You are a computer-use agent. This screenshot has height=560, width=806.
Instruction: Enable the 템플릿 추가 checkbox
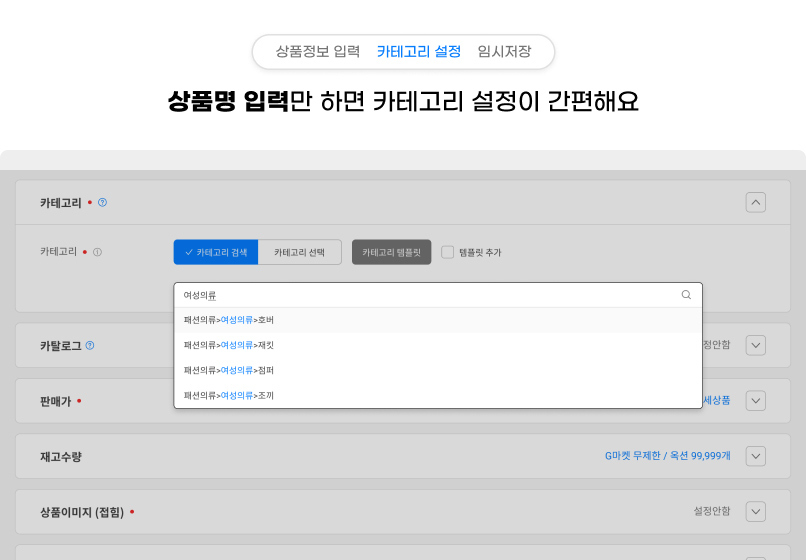coord(448,252)
